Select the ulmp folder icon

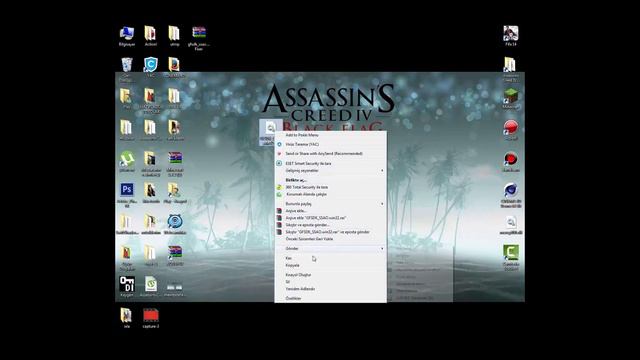(174, 36)
